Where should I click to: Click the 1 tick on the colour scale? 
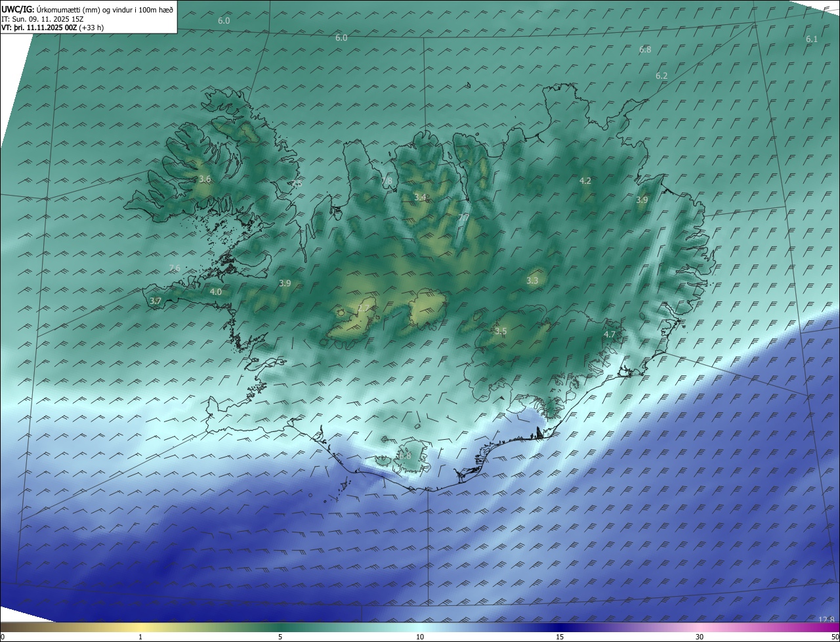tap(140, 637)
